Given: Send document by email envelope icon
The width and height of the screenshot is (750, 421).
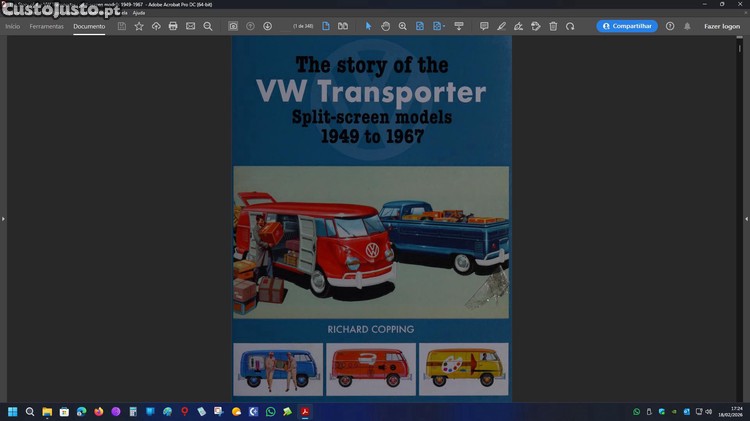Looking at the screenshot, I should [190, 26].
